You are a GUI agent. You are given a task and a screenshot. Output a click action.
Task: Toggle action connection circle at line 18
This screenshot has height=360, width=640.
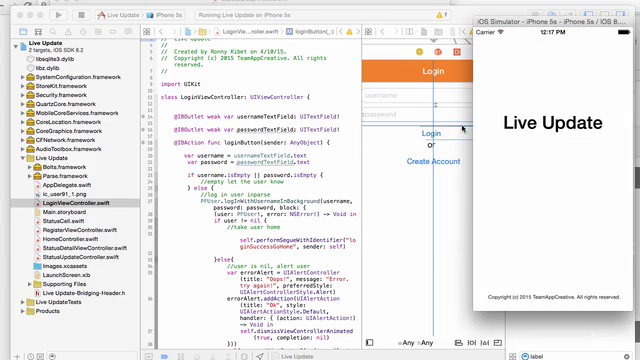pos(143,143)
